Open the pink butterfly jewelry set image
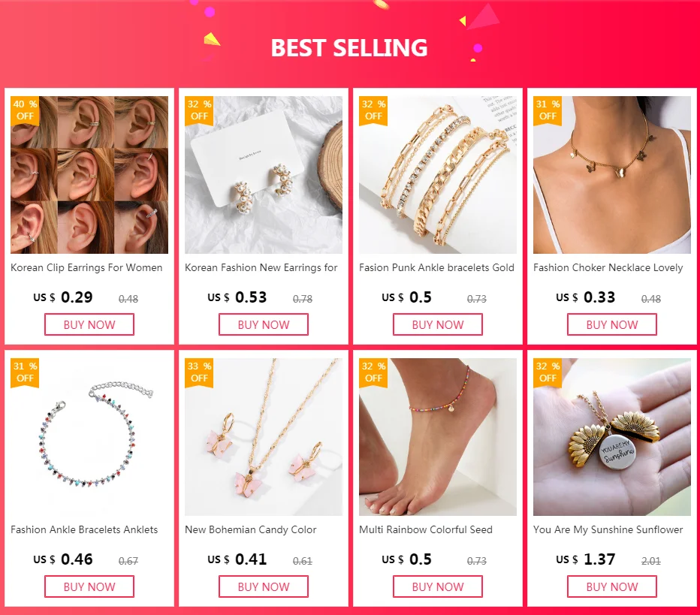 coord(264,437)
